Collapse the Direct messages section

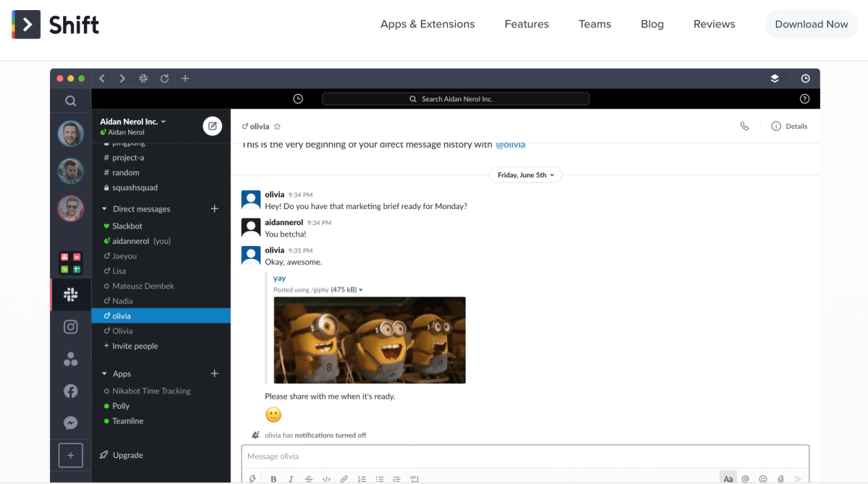tap(104, 209)
